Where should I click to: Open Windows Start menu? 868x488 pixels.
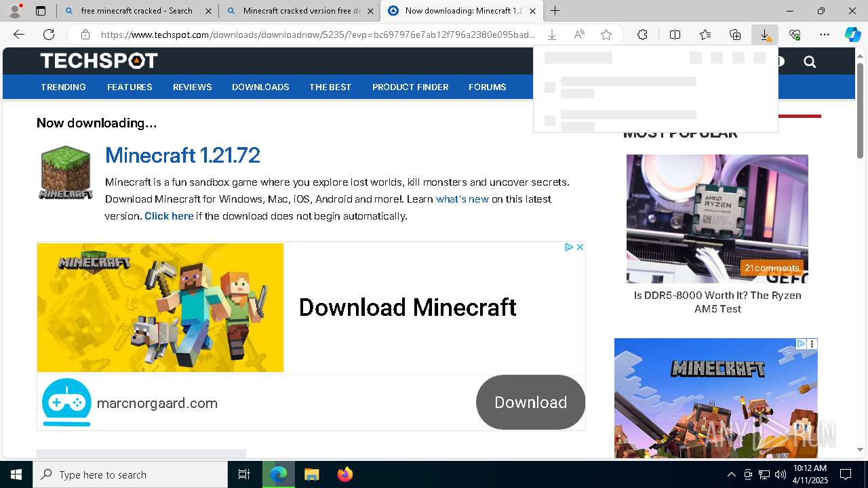click(x=16, y=474)
